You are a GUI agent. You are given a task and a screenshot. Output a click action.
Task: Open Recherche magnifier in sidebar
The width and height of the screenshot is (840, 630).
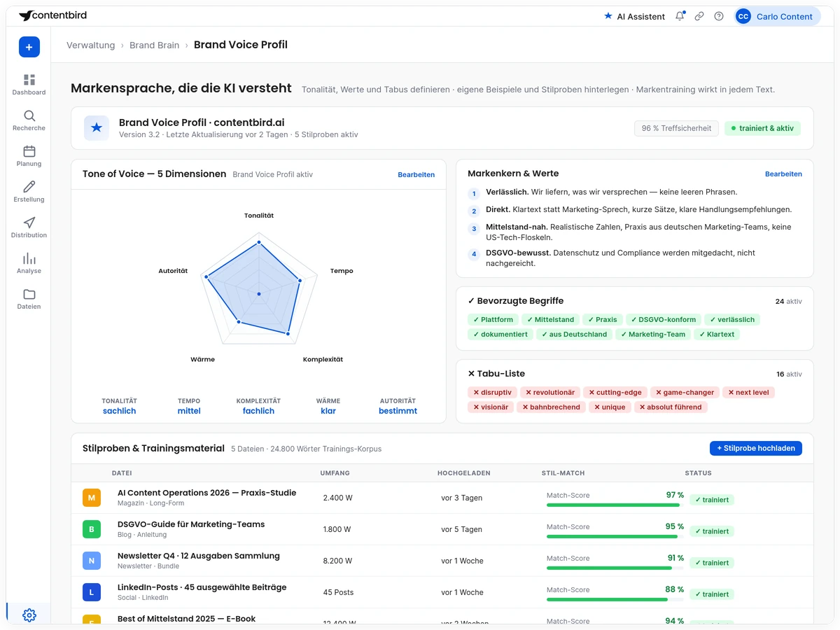tap(29, 120)
